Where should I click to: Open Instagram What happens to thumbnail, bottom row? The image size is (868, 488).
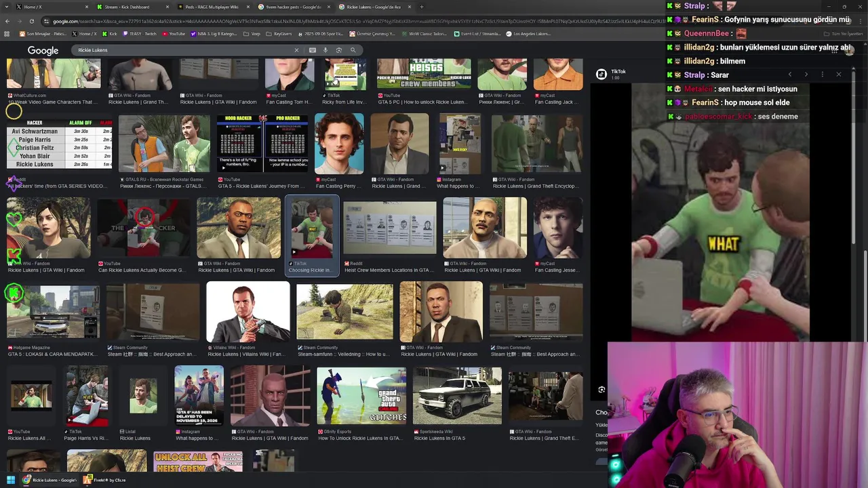pos(199,396)
